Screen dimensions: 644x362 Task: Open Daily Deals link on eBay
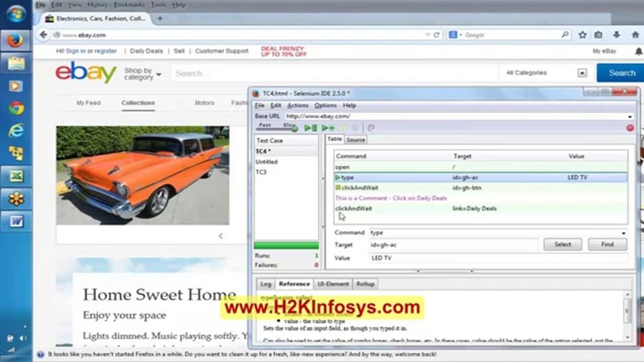[x=146, y=51]
